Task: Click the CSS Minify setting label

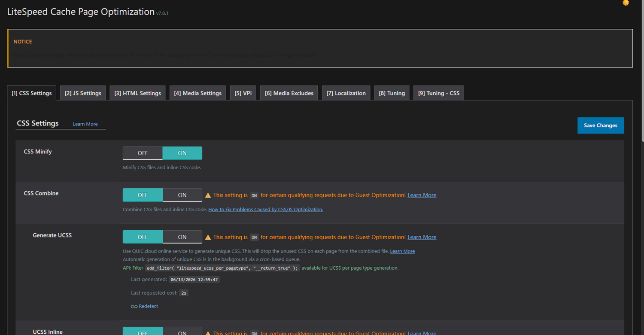Action: (38, 152)
